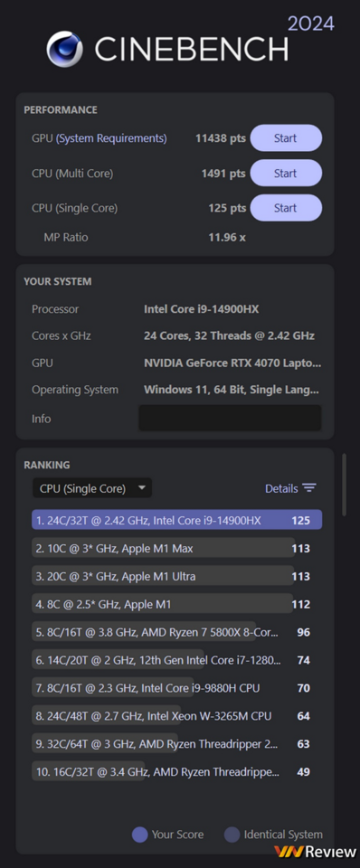Open the Details filter lines icon
The image size is (360, 868).
[x=309, y=488]
